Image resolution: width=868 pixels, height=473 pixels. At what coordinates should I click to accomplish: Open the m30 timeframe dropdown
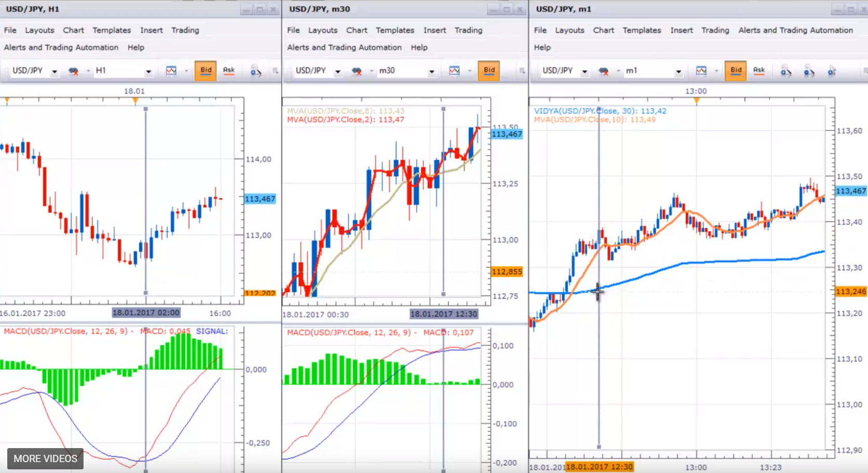point(432,71)
